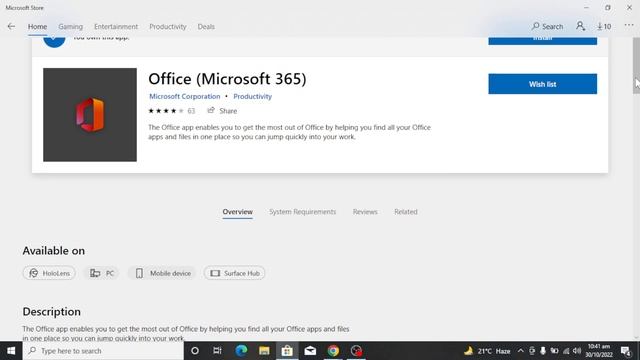
Task: Open the Deals tab
Action: (206, 27)
